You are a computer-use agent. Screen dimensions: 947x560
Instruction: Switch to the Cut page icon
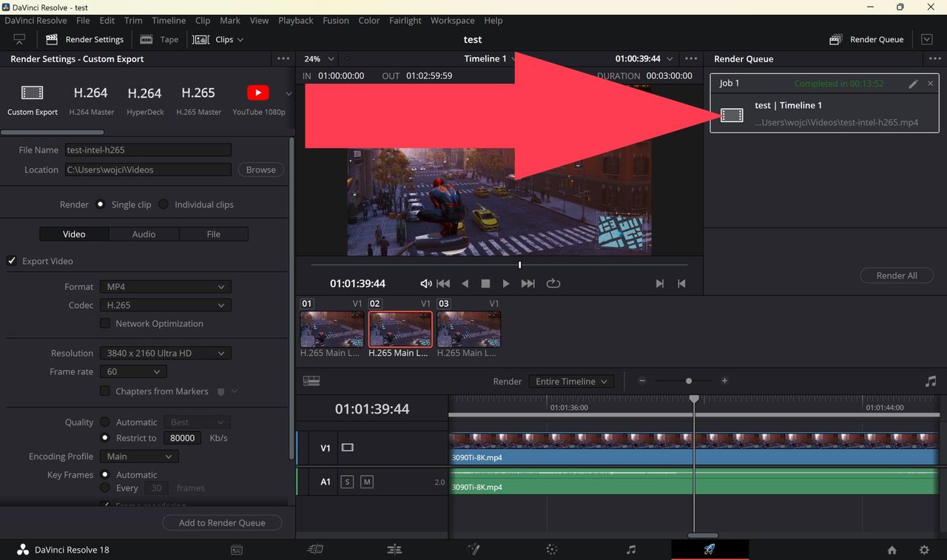tap(315, 550)
